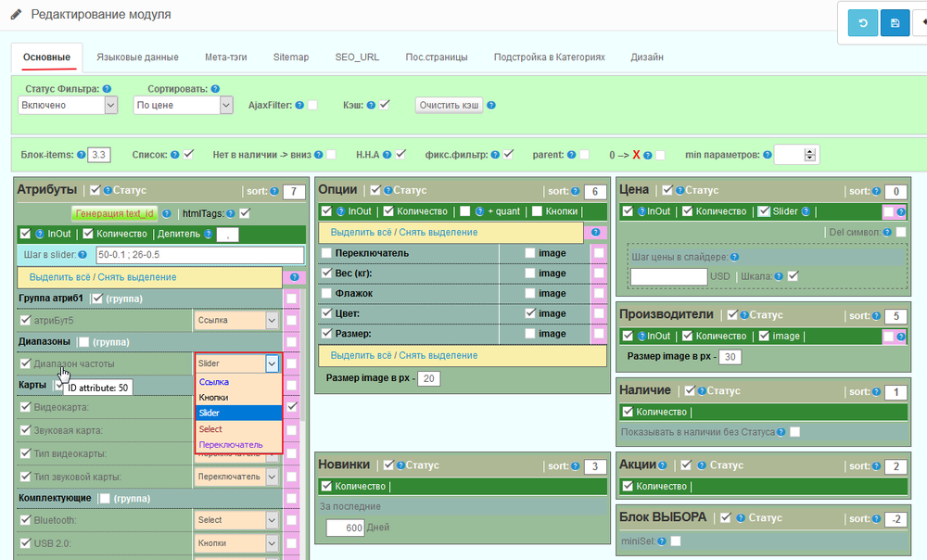Open Подстройка в Категориях tab

[549, 57]
